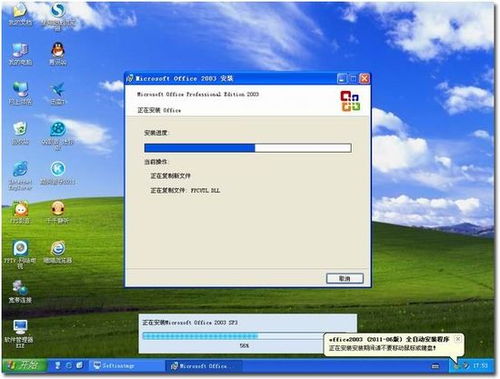This screenshot has height=379, width=500.
Task: Launch the film-reel video player icon
Action: pos(58,135)
